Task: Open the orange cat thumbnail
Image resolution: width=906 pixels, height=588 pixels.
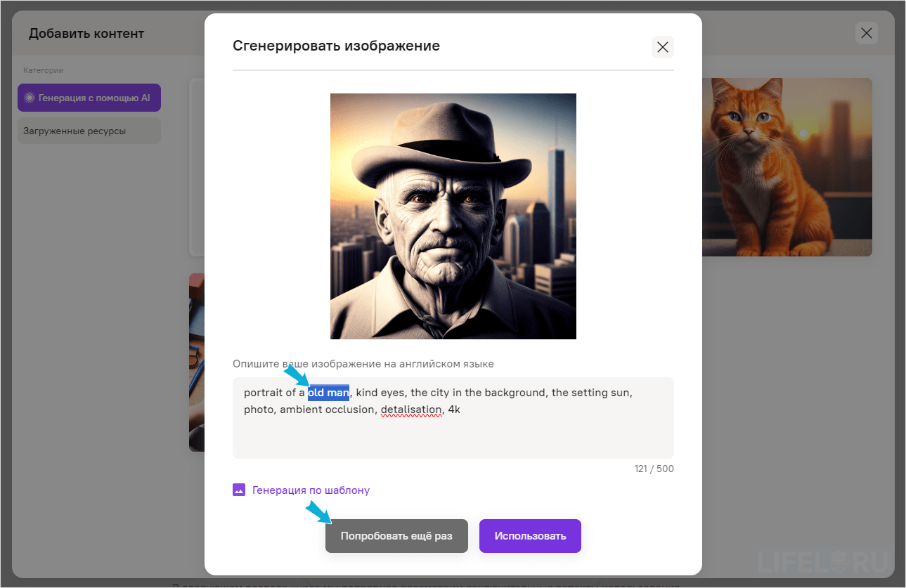Action: (787, 167)
